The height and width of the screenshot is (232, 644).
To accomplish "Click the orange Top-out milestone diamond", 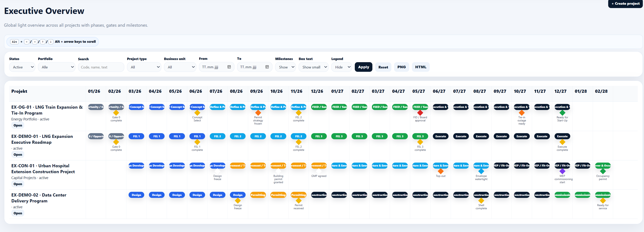I will (x=440, y=171).
